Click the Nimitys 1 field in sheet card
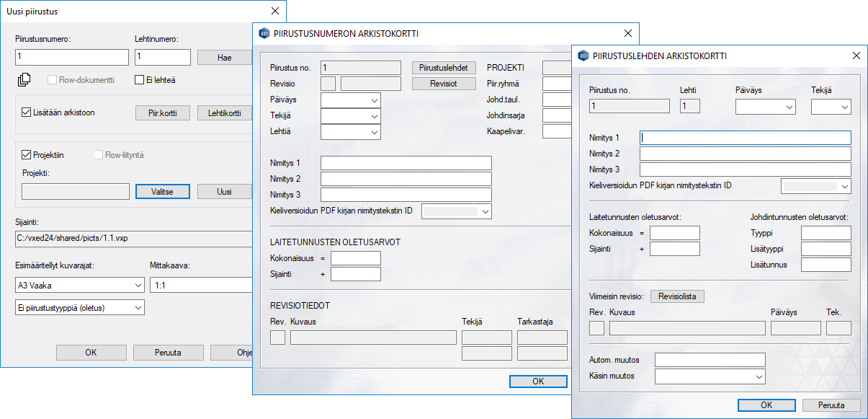The image size is (868, 419). (x=745, y=137)
